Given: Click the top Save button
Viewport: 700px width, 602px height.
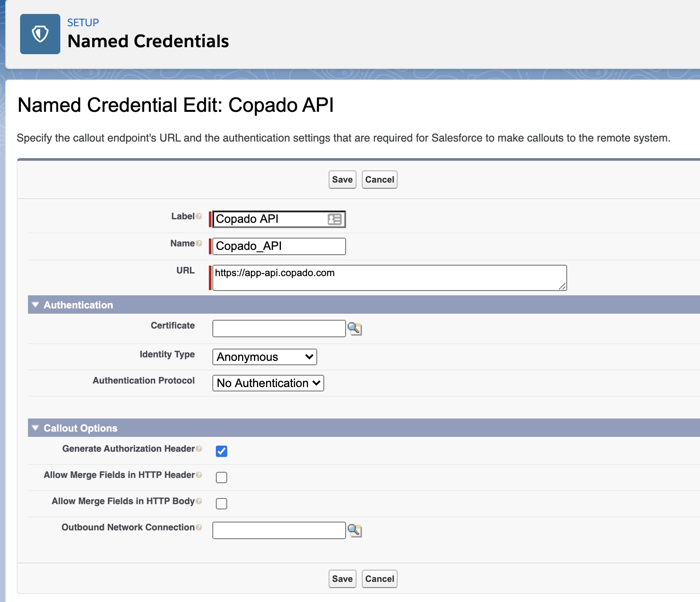Looking at the screenshot, I should 343,180.
